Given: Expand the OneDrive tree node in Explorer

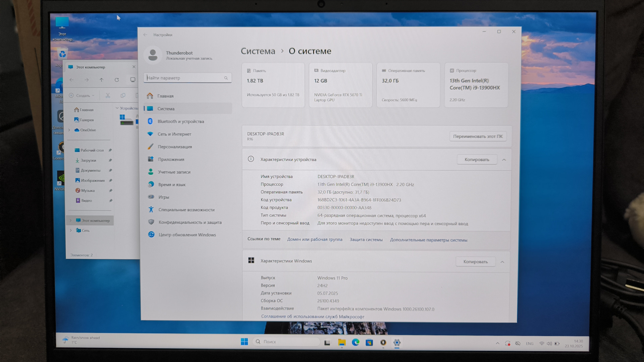Looking at the screenshot, I should pyautogui.click(x=69, y=130).
